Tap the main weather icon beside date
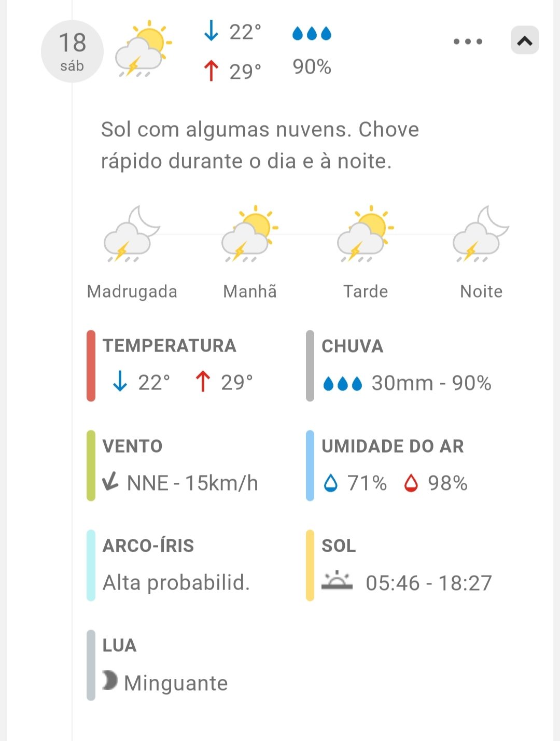Screen dimensions: 560x741 (143, 50)
